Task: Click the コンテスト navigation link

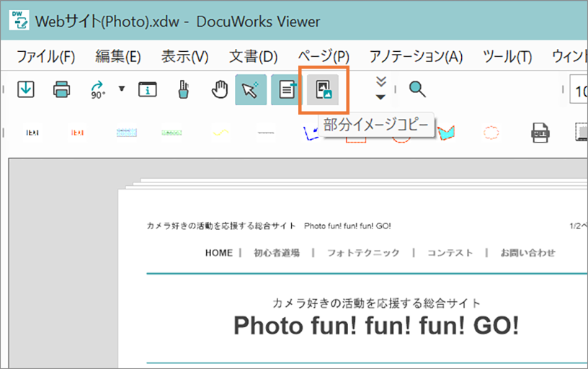Action: coord(450,253)
